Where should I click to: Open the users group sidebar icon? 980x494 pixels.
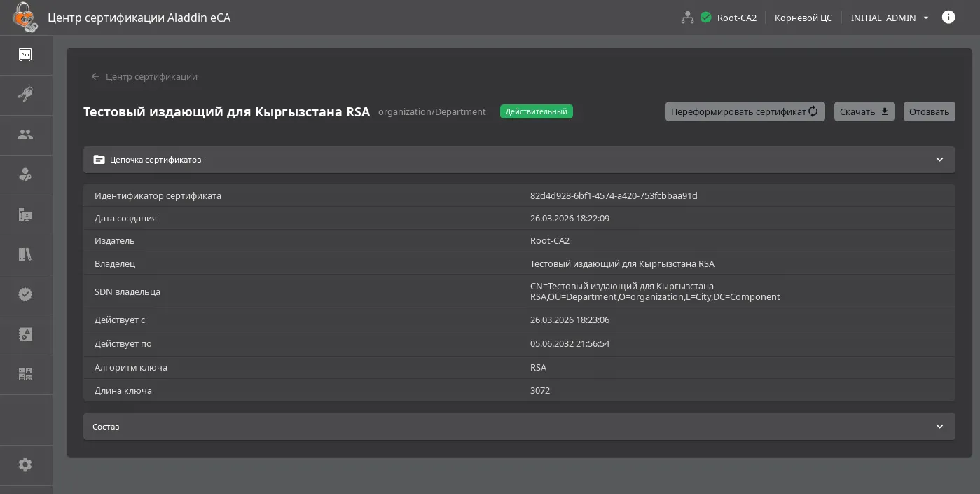click(x=25, y=135)
